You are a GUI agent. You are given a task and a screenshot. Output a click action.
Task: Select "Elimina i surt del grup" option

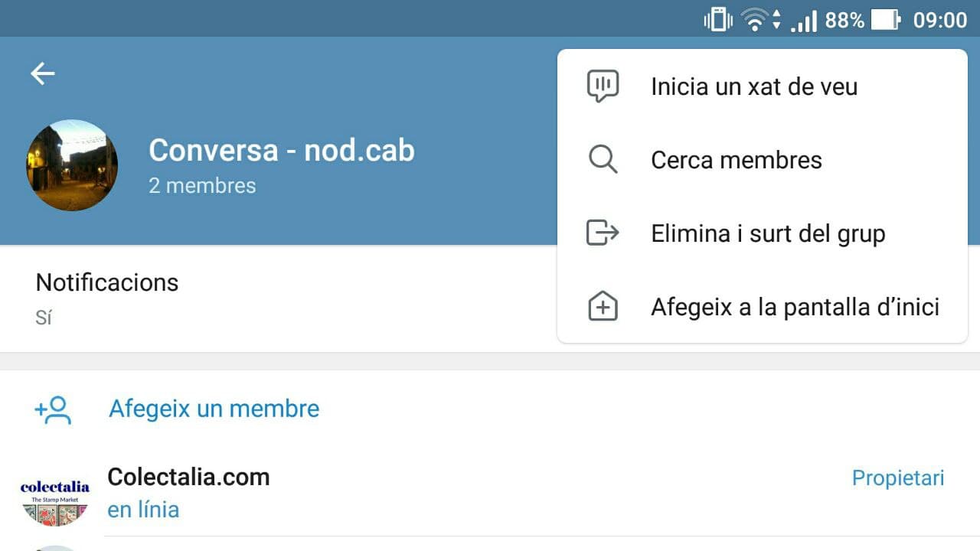click(x=767, y=233)
